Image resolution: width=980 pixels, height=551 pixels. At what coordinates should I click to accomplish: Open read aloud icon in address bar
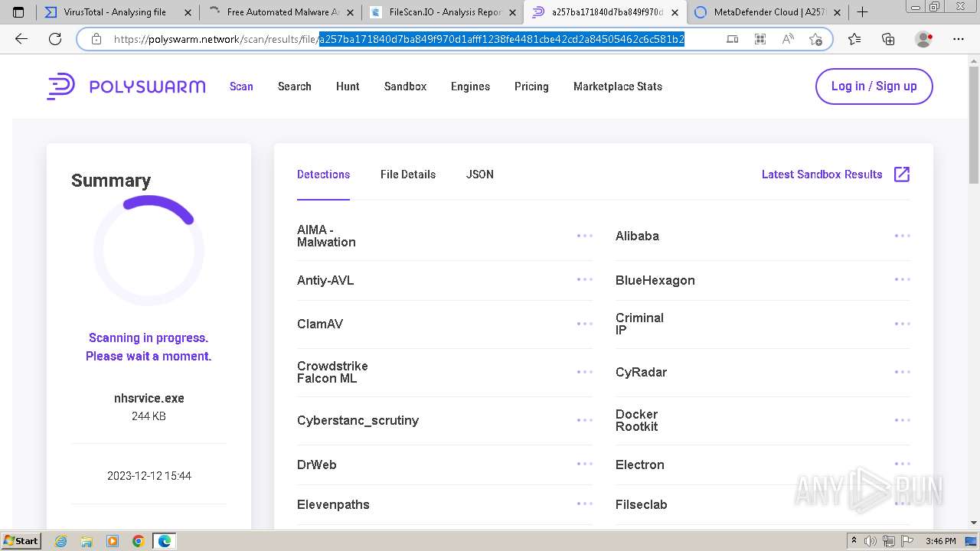click(x=788, y=40)
